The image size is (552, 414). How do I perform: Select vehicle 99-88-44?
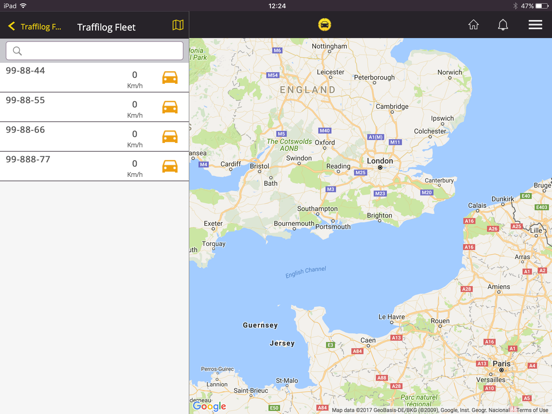tap(94, 77)
